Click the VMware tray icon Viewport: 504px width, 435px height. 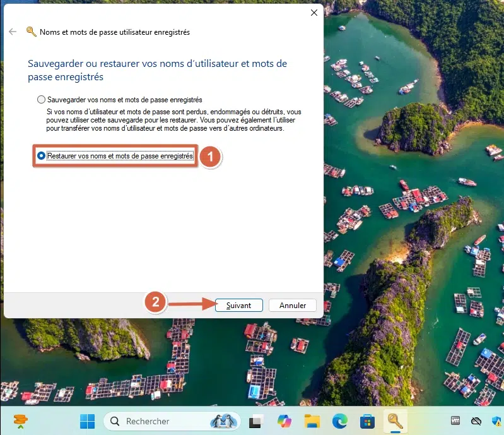point(455,420)
